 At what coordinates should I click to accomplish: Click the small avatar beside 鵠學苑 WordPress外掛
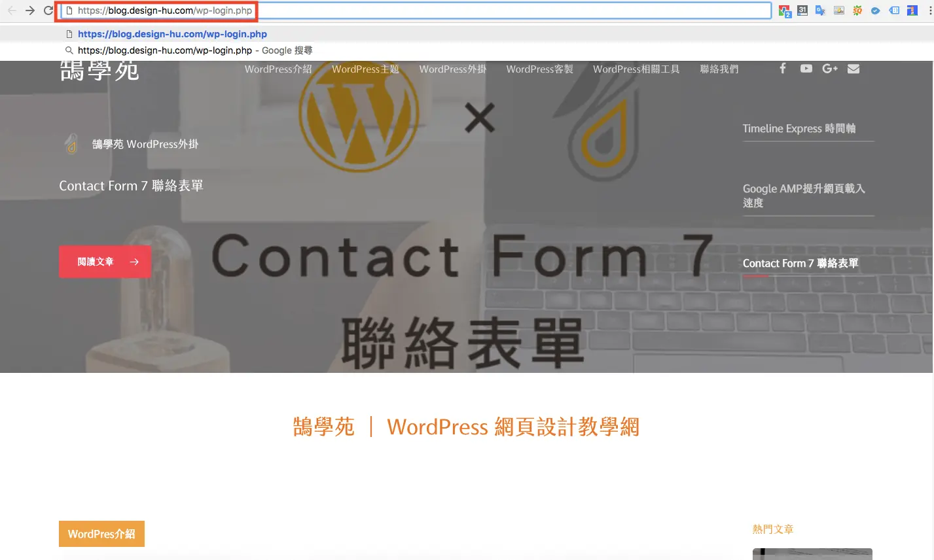pos(71,143)
